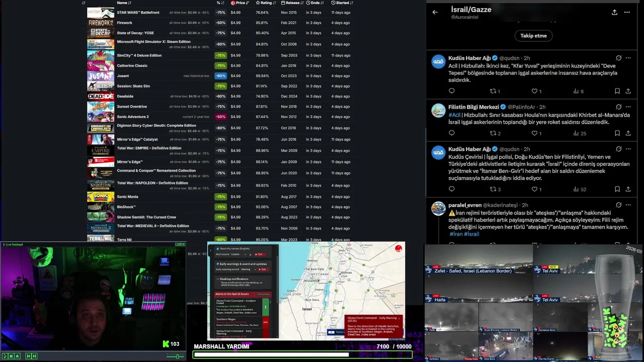Sort the table by the Release column
The width and height of the screenshot is (644, 362).
[292, 3]
